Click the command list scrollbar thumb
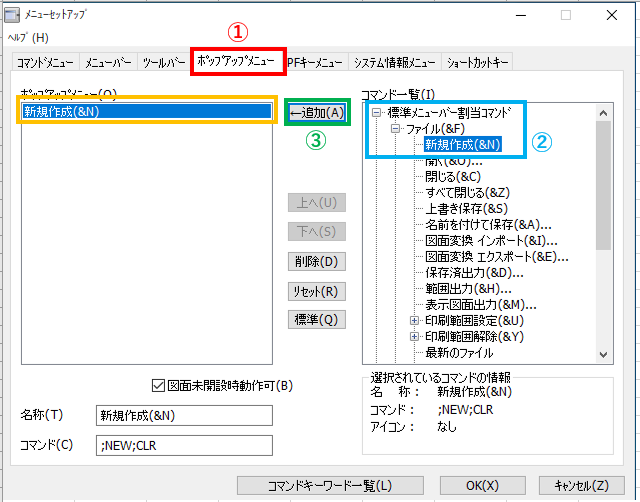The height and width of the screenshot is (502, 640). pyautogui.click(x=604, y=185)
